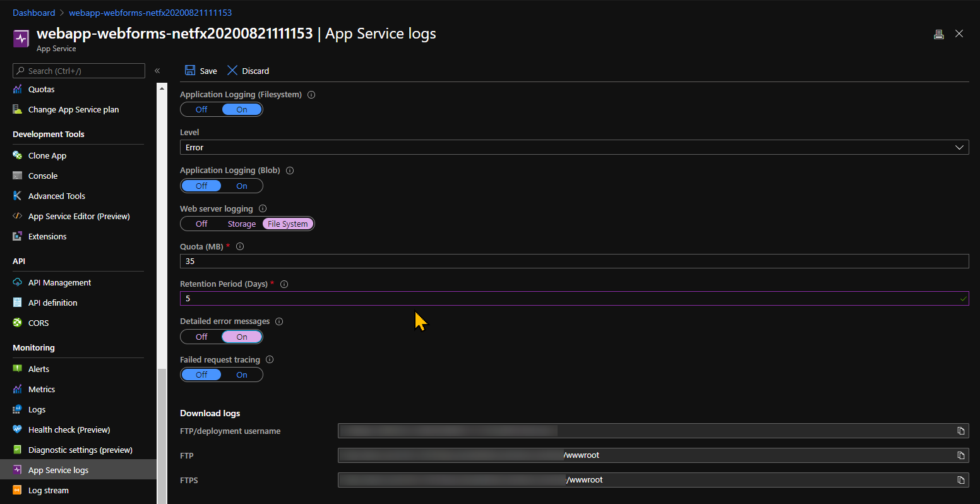Screen dimensions: 980x504
Task: Click the Discard X icon
Action: [x=232, y=70]
